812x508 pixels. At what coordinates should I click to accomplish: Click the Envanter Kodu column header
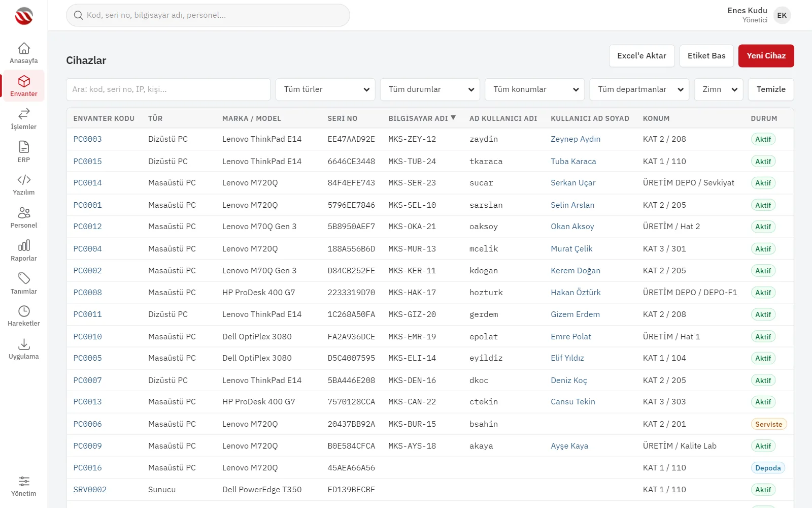pos(104,118)
